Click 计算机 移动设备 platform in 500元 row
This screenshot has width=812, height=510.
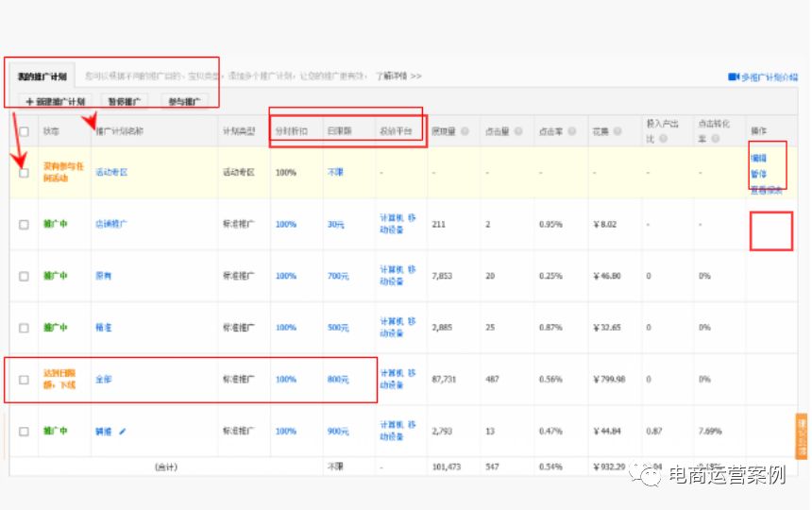[x=398, y=327]
